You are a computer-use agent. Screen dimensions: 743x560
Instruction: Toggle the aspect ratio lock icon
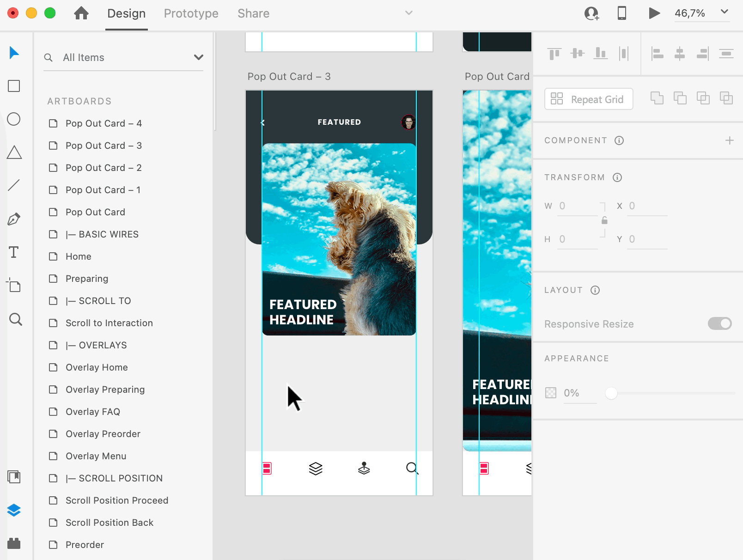604,220
